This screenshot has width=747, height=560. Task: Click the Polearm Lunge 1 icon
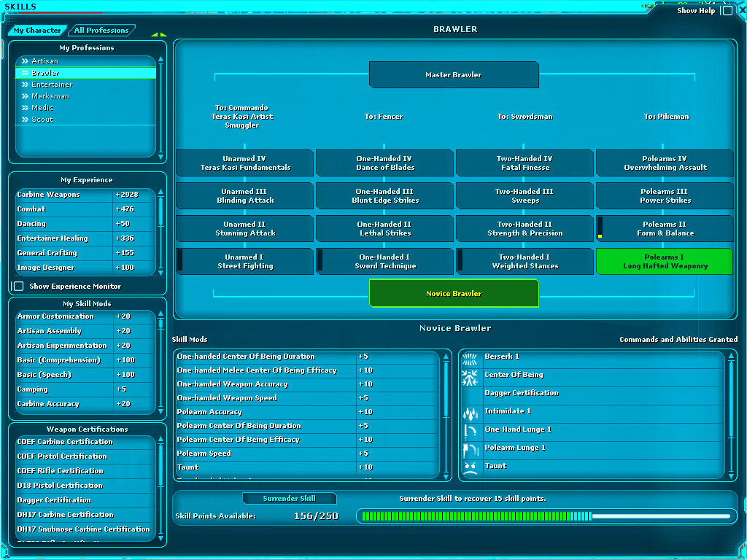coord(471,450)
